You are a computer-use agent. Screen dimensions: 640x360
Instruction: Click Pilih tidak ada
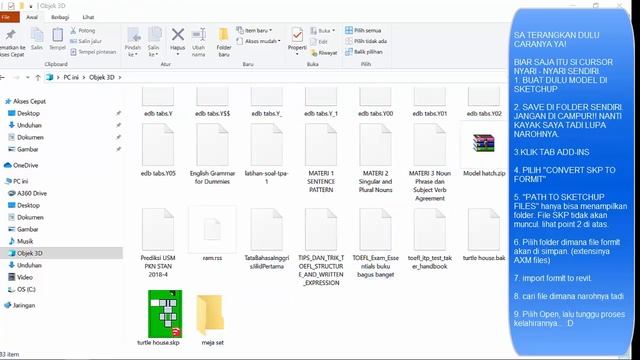point(366,41)
